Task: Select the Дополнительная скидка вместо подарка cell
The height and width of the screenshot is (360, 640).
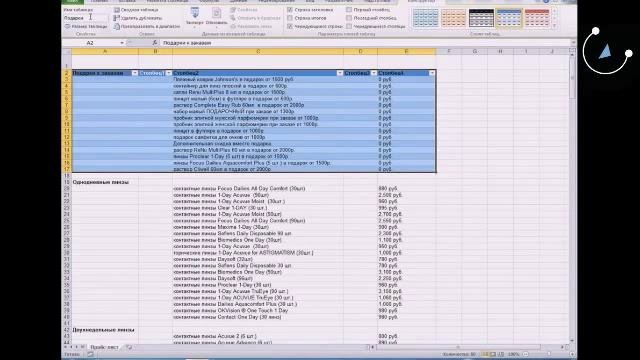Action: (258, 144)
